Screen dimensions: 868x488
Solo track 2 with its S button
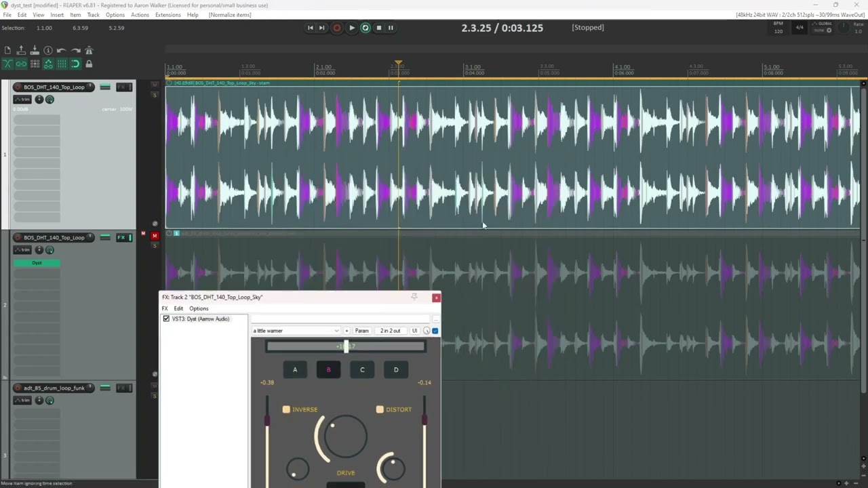tap(155, 245)
